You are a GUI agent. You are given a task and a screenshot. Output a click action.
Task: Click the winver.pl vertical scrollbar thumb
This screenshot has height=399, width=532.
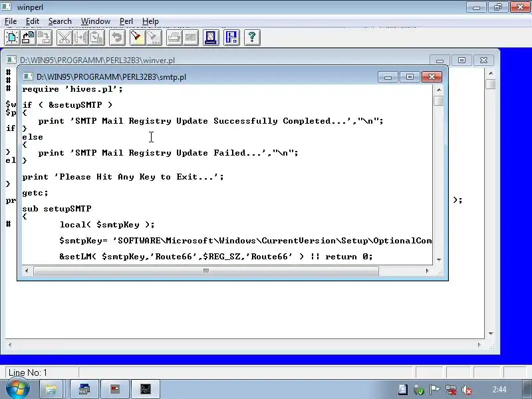click(x=491, y=84)
